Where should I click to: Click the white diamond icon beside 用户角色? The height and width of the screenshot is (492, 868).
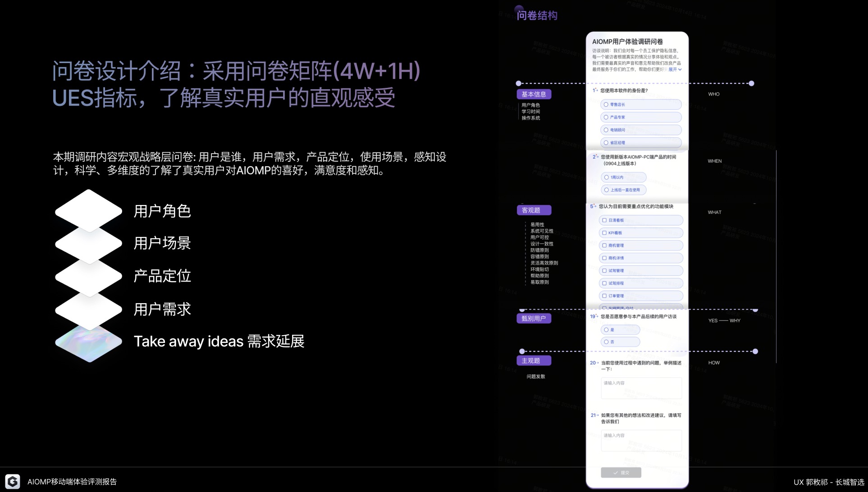[89, 210]
